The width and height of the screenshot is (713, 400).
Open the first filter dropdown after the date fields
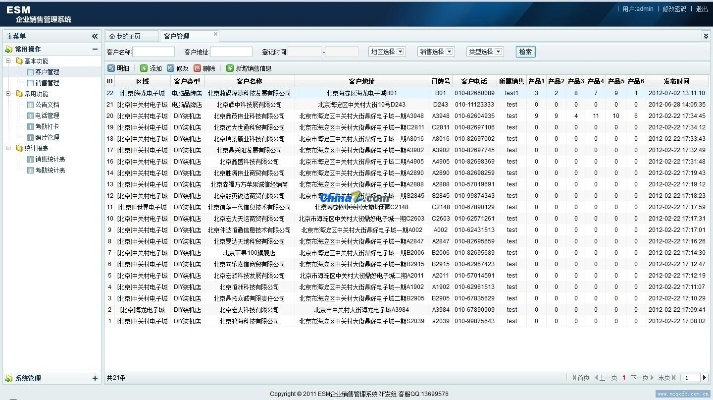point(387,52)
